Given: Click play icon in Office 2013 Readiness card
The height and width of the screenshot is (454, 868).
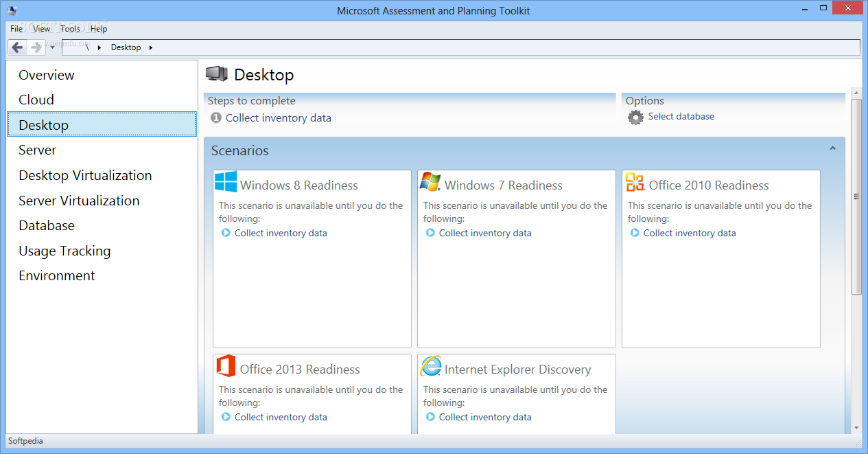Looking at the screenshot, I should pos(226,417).
